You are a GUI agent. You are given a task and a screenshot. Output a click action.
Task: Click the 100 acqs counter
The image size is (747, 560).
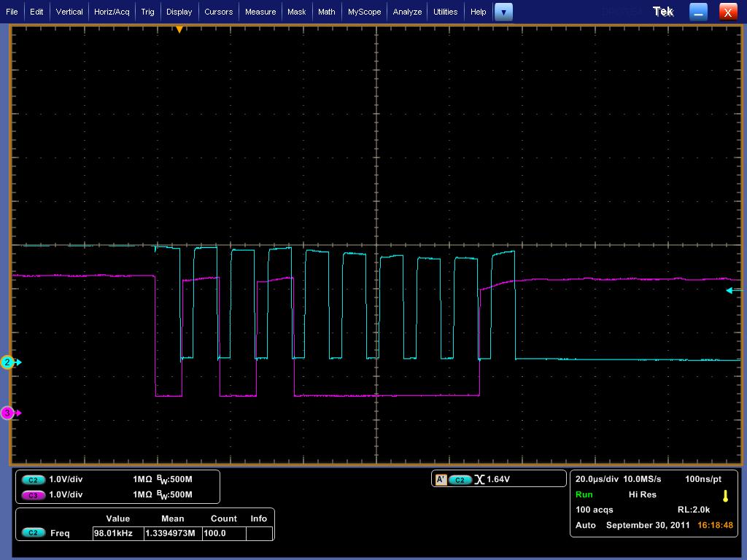click(594, 510)
